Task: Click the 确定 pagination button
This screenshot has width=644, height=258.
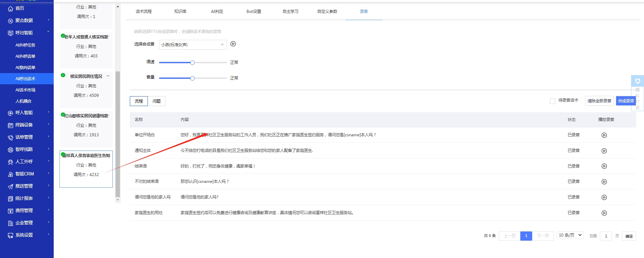Action: pyautogui.click(x=629, y=236)
